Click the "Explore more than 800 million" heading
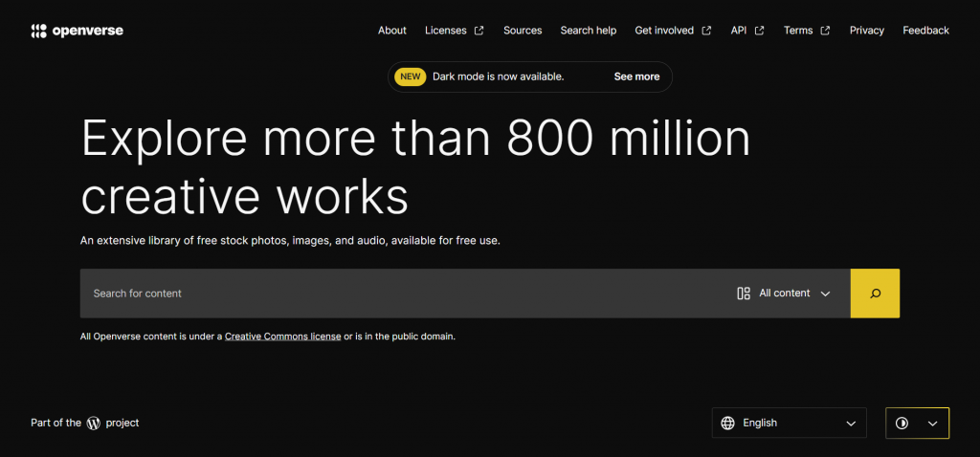Viewport: 980px width, 457px height. coord(415,138)
